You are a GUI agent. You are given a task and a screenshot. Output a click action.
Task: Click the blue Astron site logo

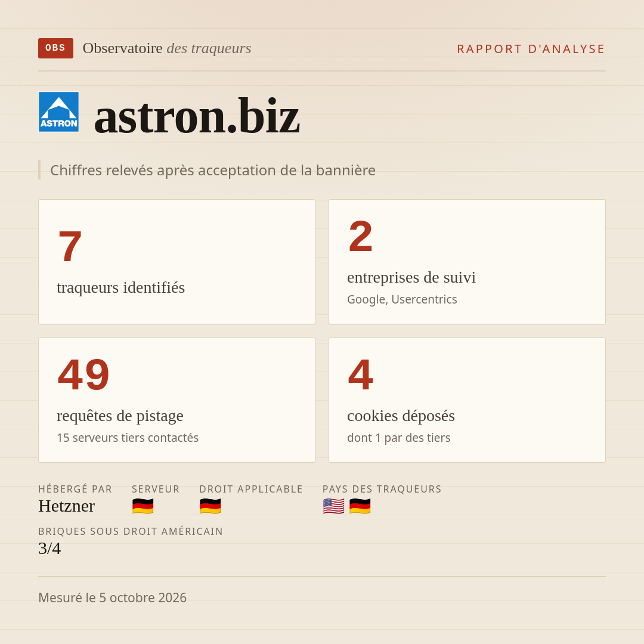(x=58, y=112)
